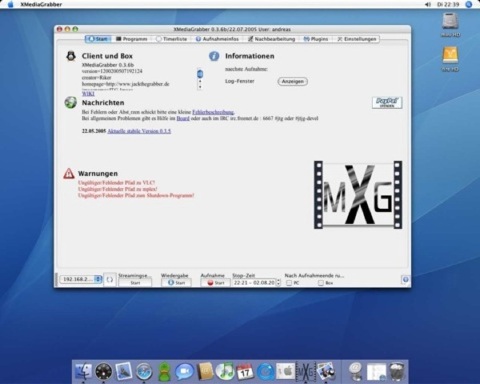Click Start under Streamingserver

pyautogui.click(x=135, y=283)
